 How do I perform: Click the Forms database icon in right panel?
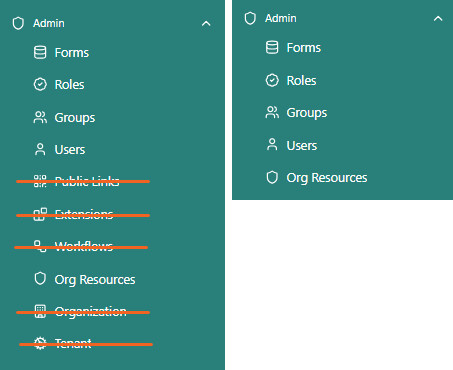(x=272, y=47)
